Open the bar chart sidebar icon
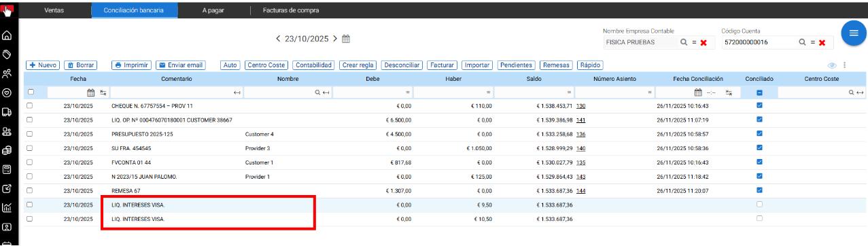Screen dimensions: 868x246 point(7,207)
